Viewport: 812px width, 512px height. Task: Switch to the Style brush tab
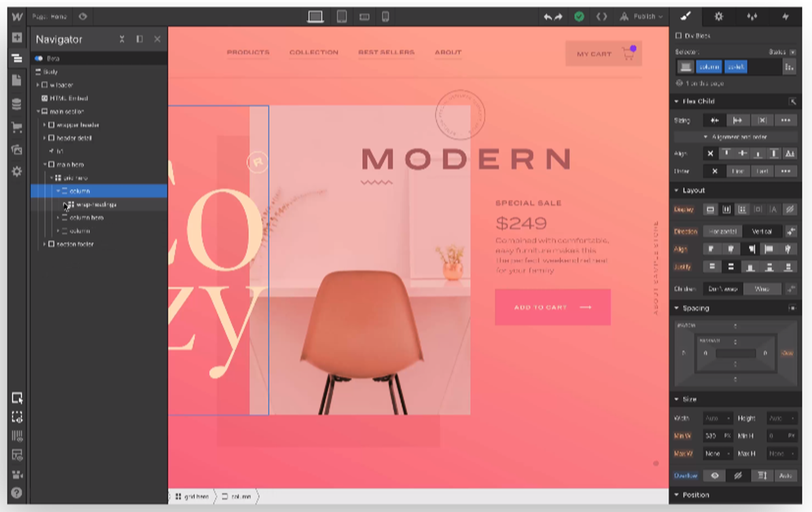[685, 17]
